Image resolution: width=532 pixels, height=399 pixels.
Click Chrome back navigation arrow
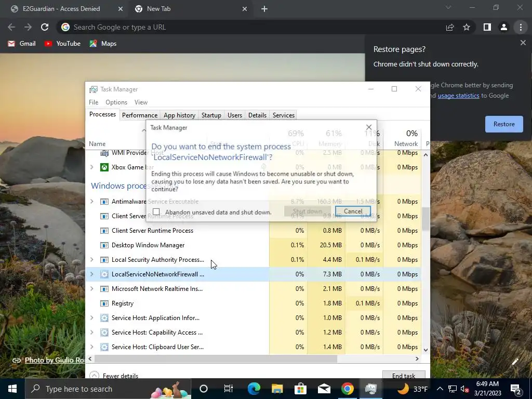tap(11, 27)
